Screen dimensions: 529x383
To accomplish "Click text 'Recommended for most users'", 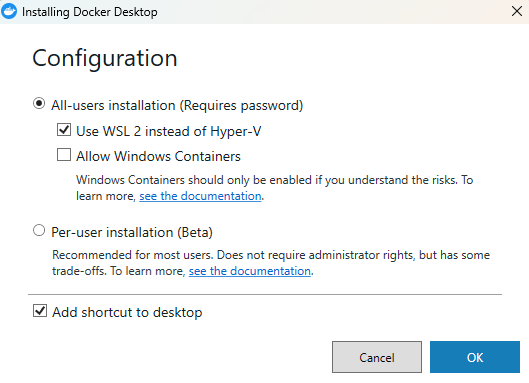I will (x=133, y=255).
